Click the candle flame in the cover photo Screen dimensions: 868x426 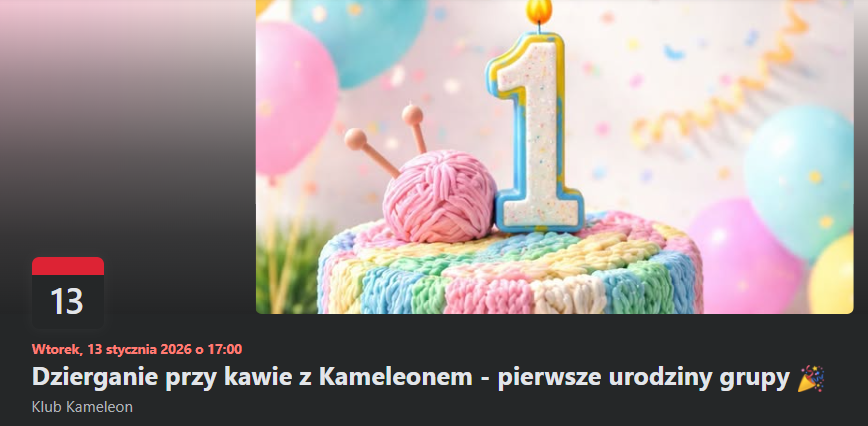[539, 11]
